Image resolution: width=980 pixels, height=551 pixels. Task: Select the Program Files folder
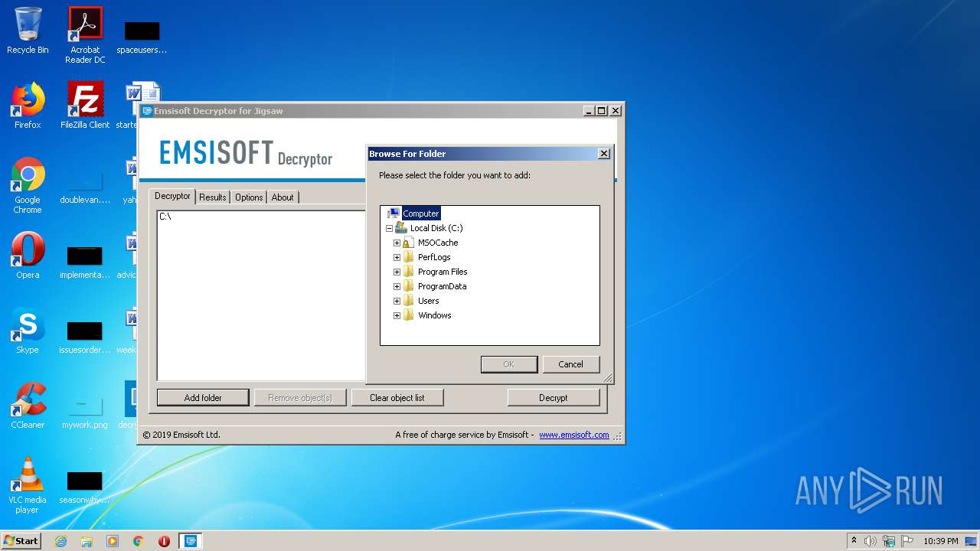[443, 272]
